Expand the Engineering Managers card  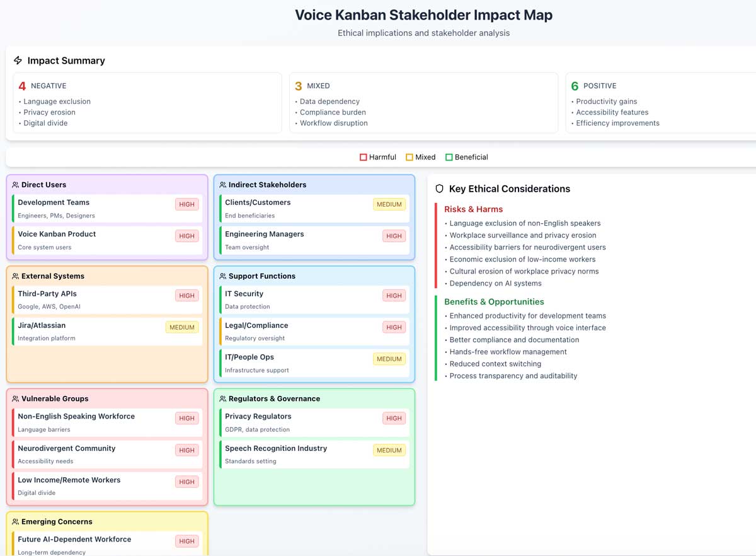pyautogui.click(x=314, y=240)
